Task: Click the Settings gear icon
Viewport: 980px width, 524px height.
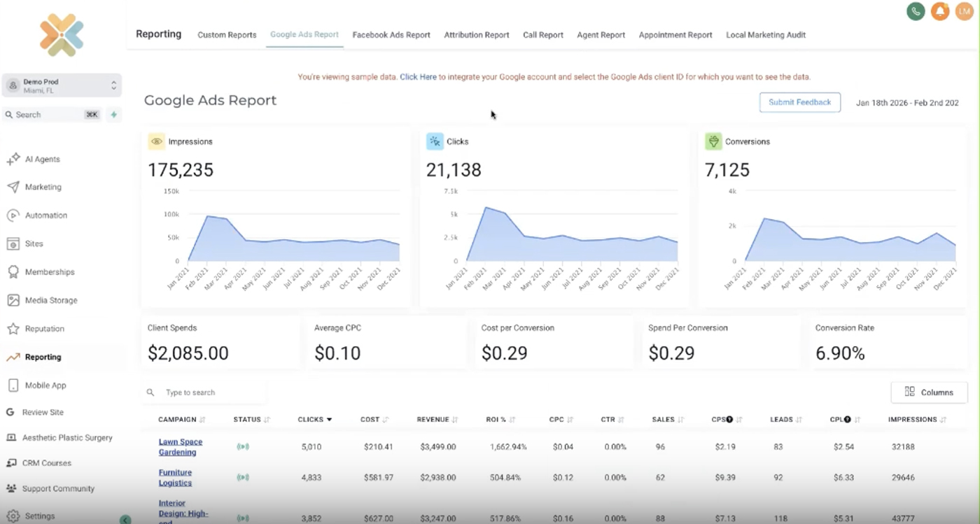Action: [13, 516]
